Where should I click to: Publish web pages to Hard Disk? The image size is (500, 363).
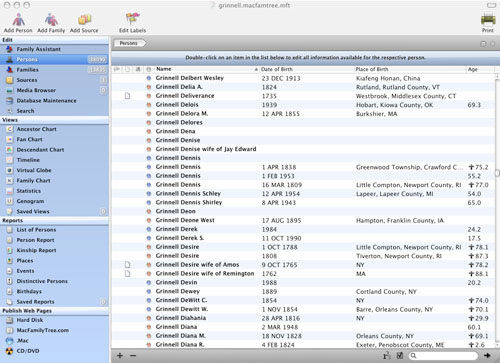(54, 320)
